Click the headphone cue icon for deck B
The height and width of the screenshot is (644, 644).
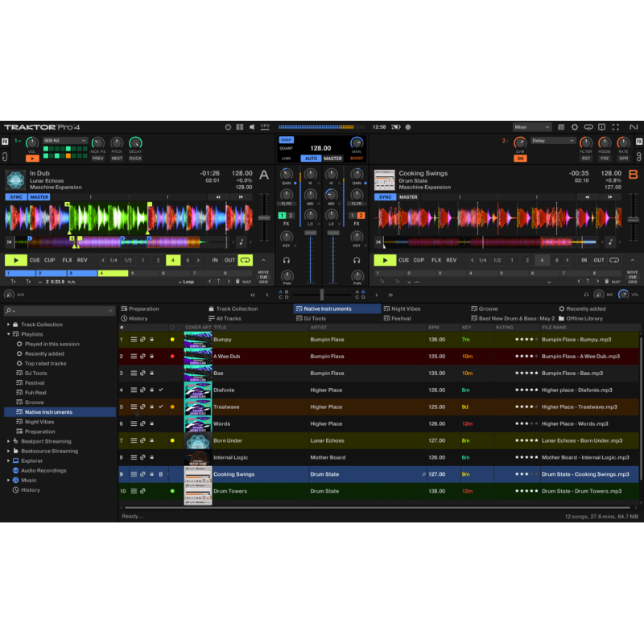[357, 260]
